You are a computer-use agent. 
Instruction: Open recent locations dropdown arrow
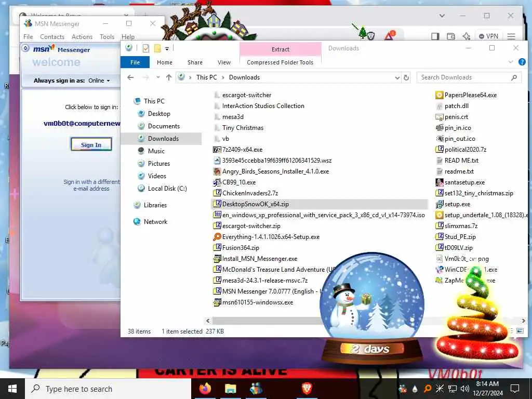(x=158, y=77)
